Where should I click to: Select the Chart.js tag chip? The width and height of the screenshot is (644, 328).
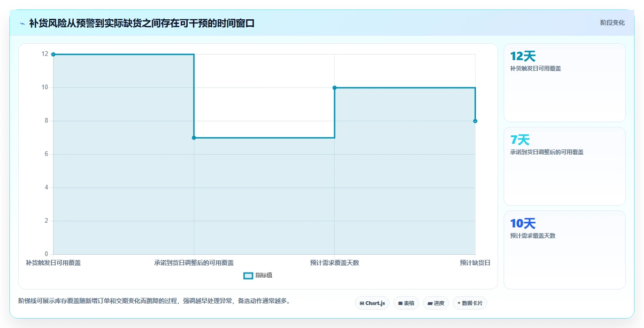pyautogui.click(x=372, y=303)
